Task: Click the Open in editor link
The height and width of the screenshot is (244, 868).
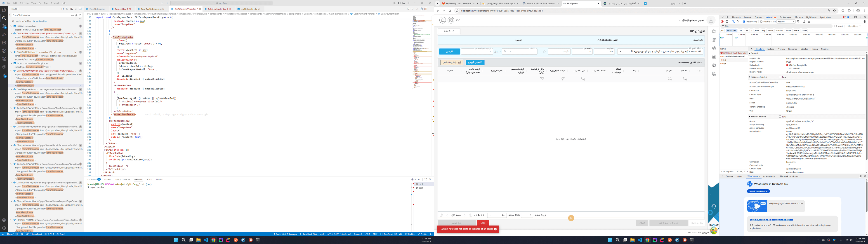Action: pos(40,21)
